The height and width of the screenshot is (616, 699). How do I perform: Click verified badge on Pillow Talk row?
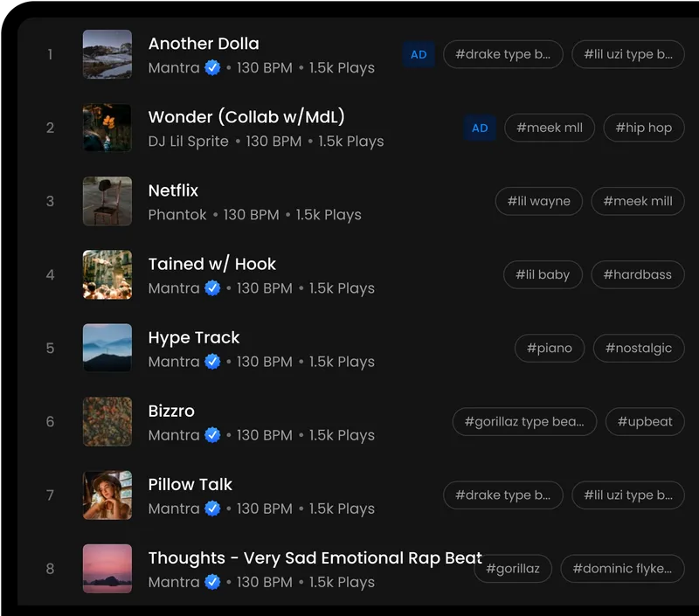click(x=212, y=509)
